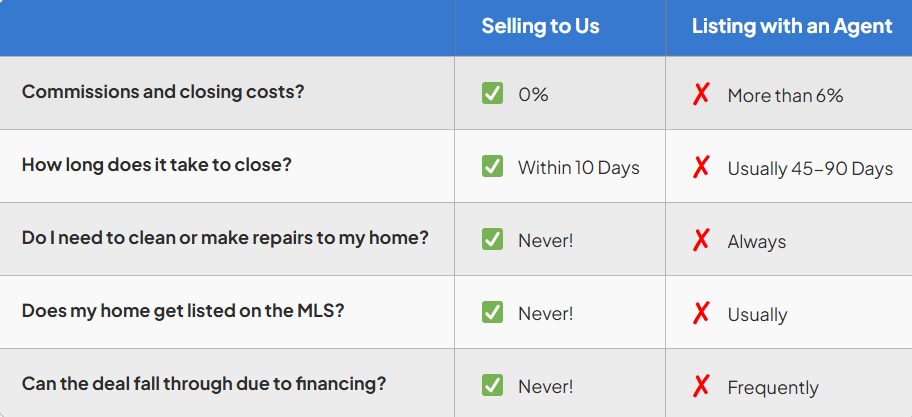This screenshot has height=417, width=912.
Task: Click the green checkmark beside 0%
Action: 492,94
